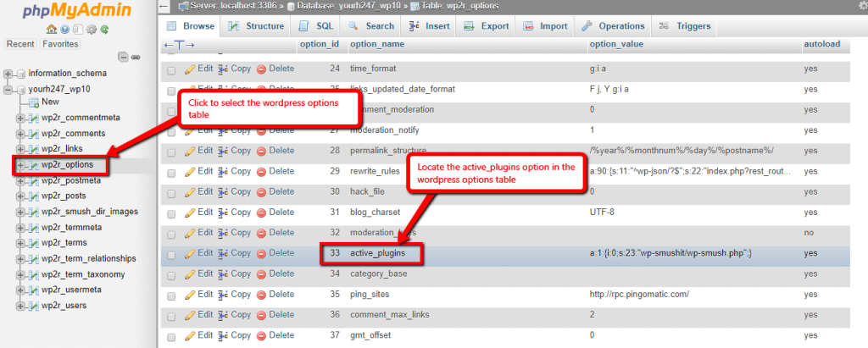Click the link-with-main-panel chain icon
The width and height of the screenshot is (868, 348).
click(135, 57)
